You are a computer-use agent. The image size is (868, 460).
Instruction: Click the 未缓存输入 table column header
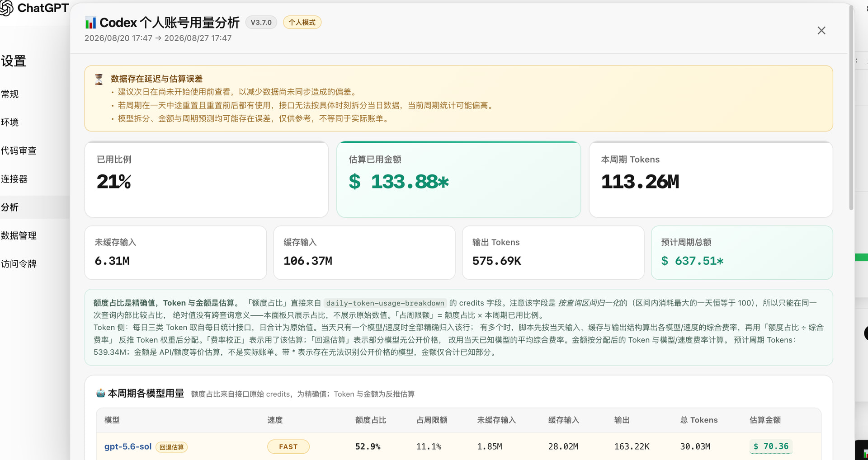[x=496, y=420]
